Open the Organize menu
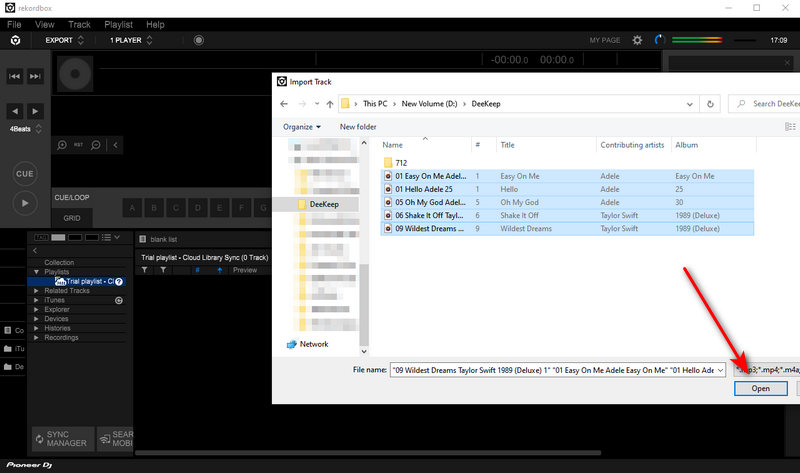The height and width of the screenshot is (473, 800). pos(302,127)
